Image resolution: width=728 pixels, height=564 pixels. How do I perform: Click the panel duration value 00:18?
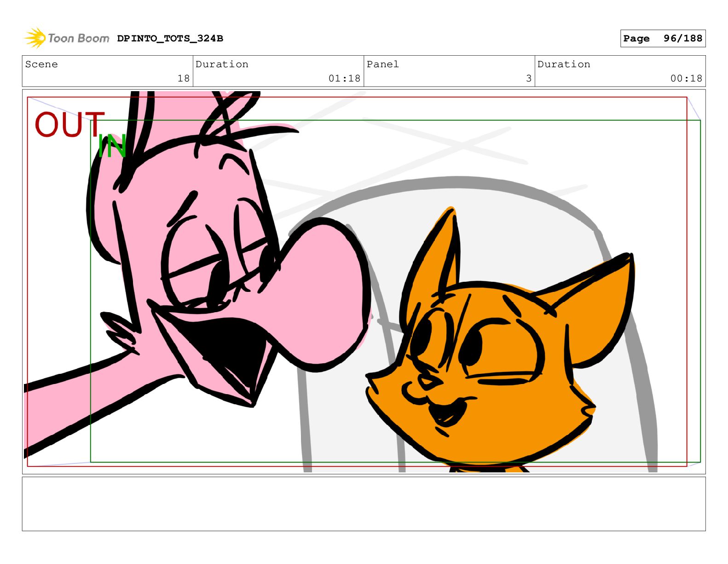(x=686, y=78)
